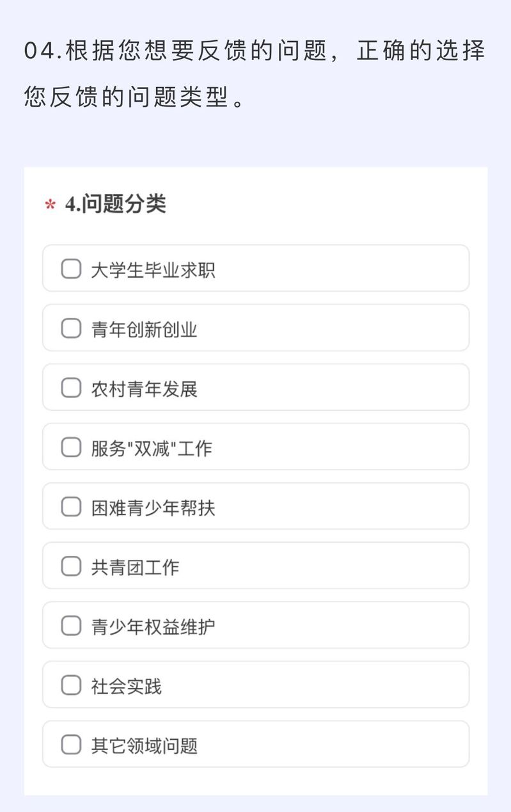The width and height of the screenshot is (511, 812).
Task: Click the 04 instruction heading text
Action: [x=255, y=73]
